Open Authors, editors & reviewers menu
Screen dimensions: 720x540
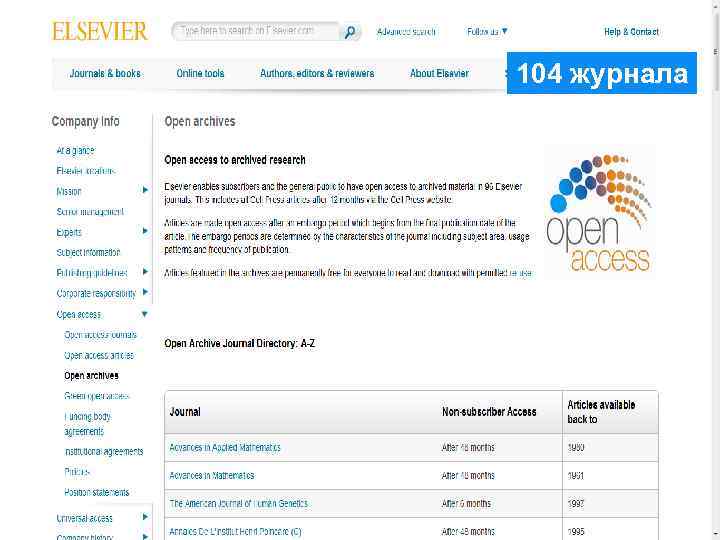click(x=317, y=73)
